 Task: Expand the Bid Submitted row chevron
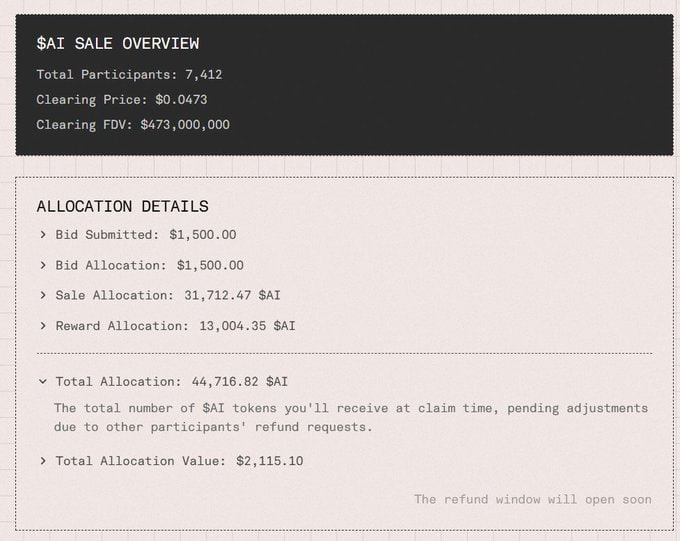pos(43,235)
